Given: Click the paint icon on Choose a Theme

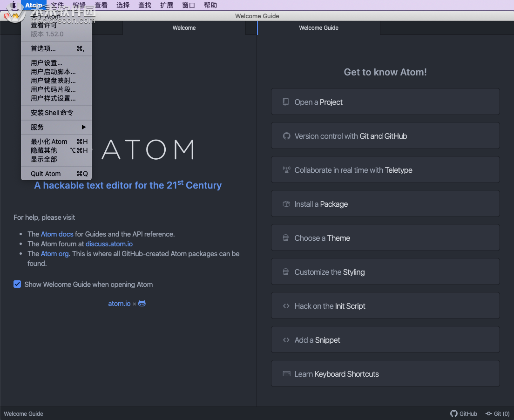Looking at the screenshot, I should pyautogui.click(x=285, y=237).
